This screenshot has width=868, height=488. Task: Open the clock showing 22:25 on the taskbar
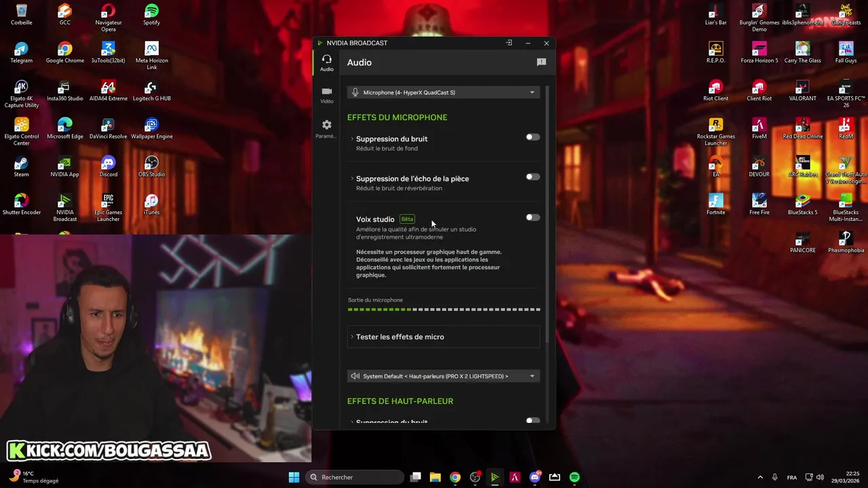click(x=845, y=477)
